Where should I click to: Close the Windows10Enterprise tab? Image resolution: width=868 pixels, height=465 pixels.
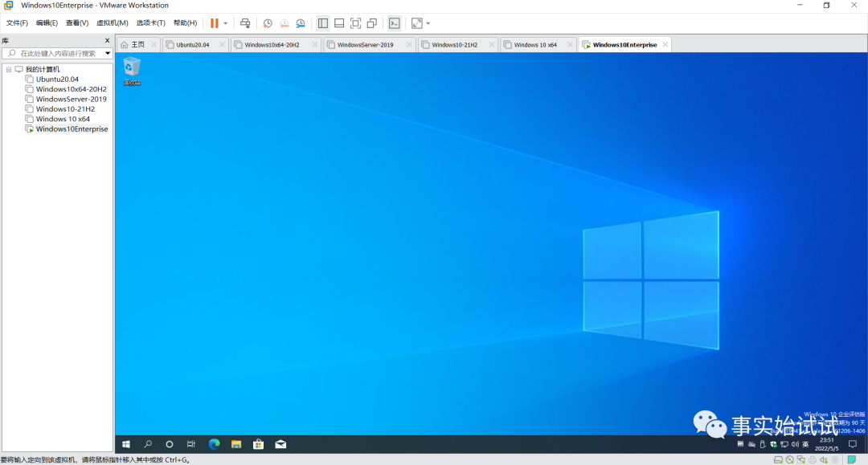pyautogui.click(x=665, y=45)
